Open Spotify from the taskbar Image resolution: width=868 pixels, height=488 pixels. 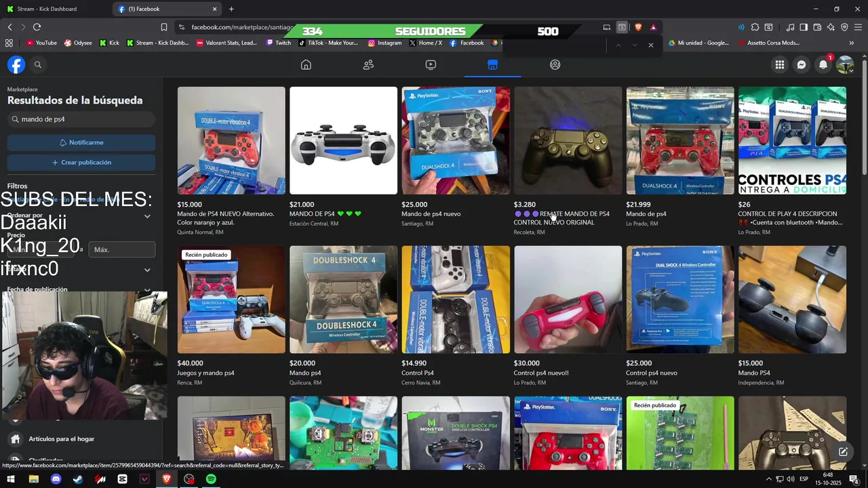click(211, 479)
